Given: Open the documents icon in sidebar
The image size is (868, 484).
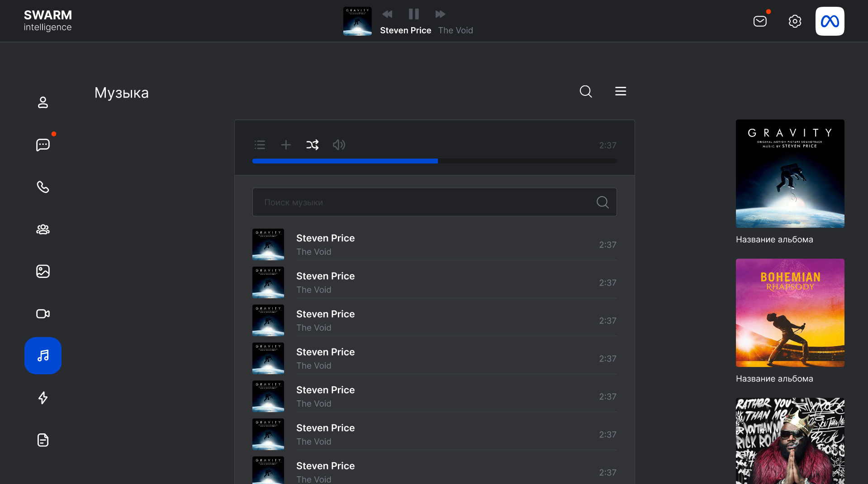Looking at the screenshot, I should pyautogui.click(x=43, y=440).
